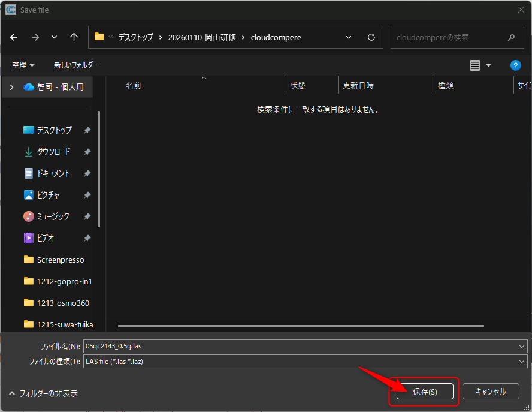Go up one folder level

(74, 37)
